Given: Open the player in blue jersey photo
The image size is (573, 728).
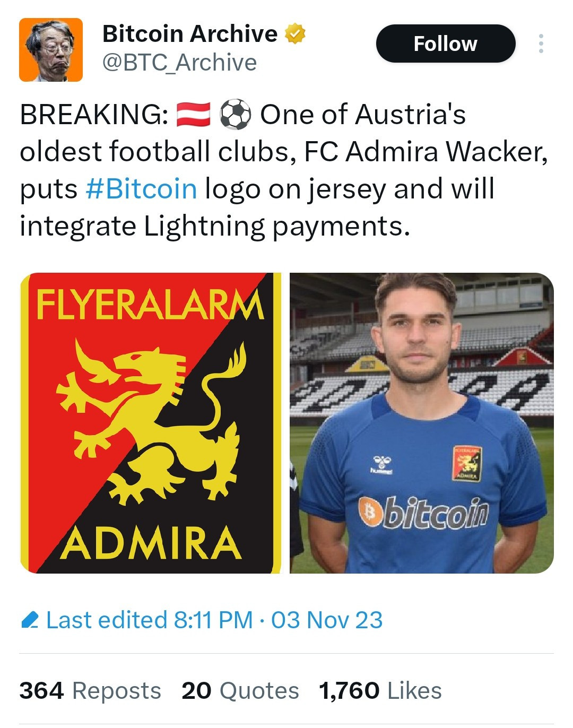Looking at the screenshot, I should 422,423.
